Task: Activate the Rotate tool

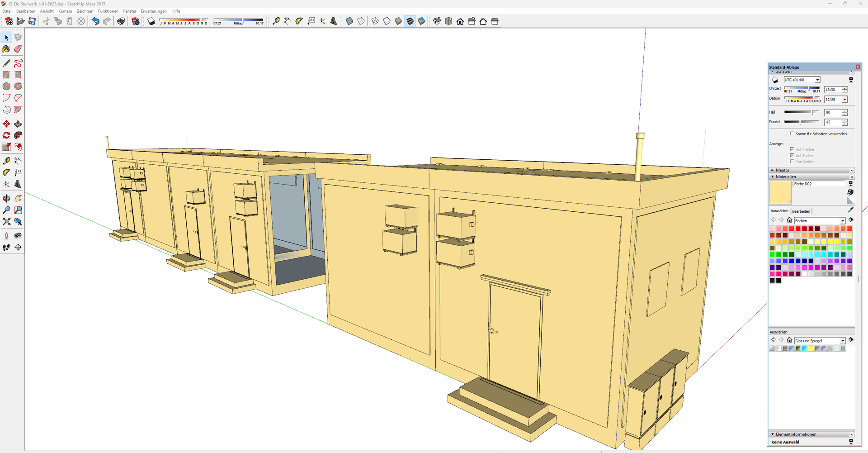Action: coord(6,135)
